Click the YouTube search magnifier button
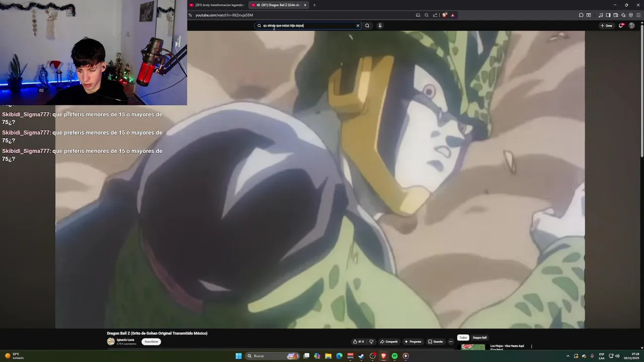 click(x=367, y=26)
